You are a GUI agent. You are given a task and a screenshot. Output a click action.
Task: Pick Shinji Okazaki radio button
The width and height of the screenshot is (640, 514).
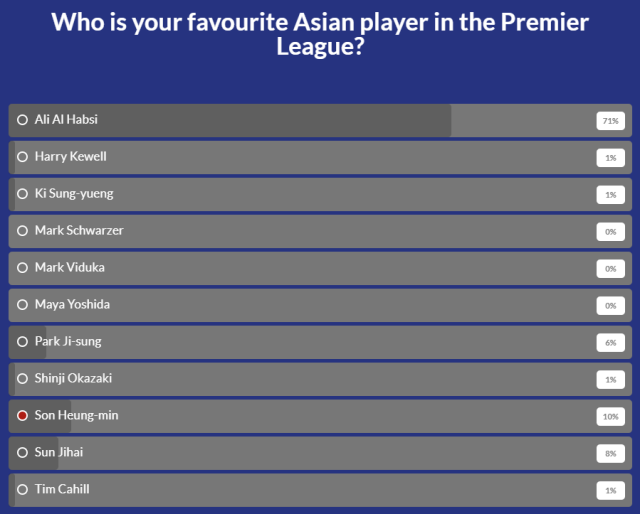(22, 379)
